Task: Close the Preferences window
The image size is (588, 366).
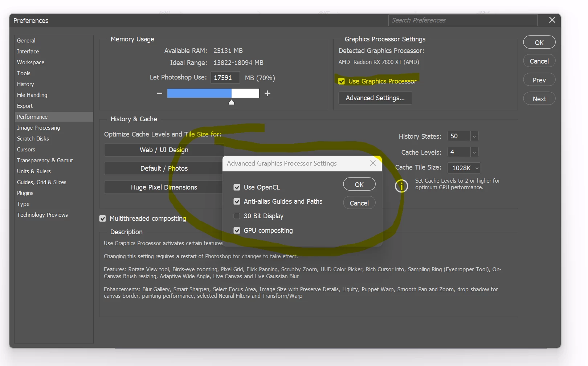Action: 552,20
